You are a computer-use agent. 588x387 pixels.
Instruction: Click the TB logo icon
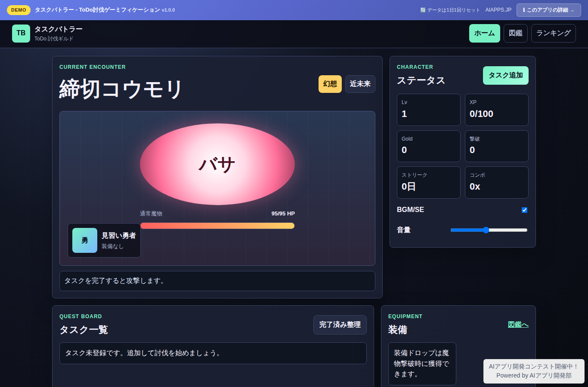click(21, 34)
